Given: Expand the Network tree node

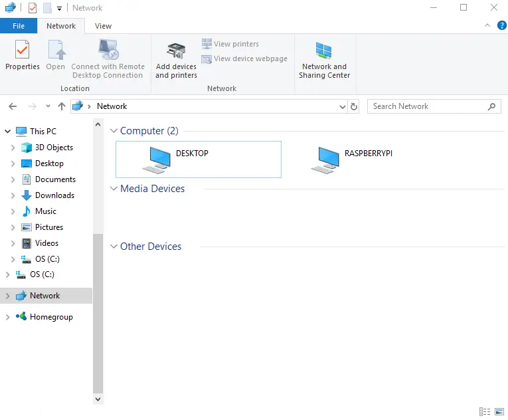Looking at the screenshot, I should 8,296.
